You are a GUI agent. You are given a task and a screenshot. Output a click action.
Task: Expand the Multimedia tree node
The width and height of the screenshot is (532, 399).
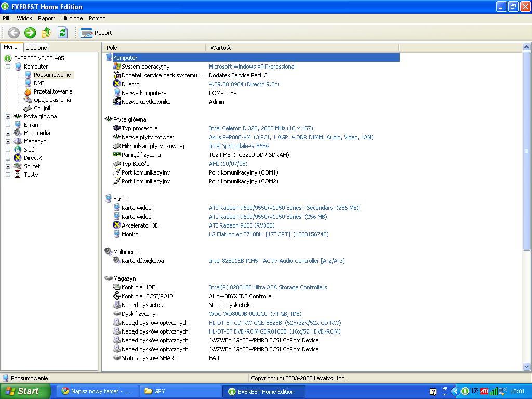pyautogui.click(x=8, y=134)
